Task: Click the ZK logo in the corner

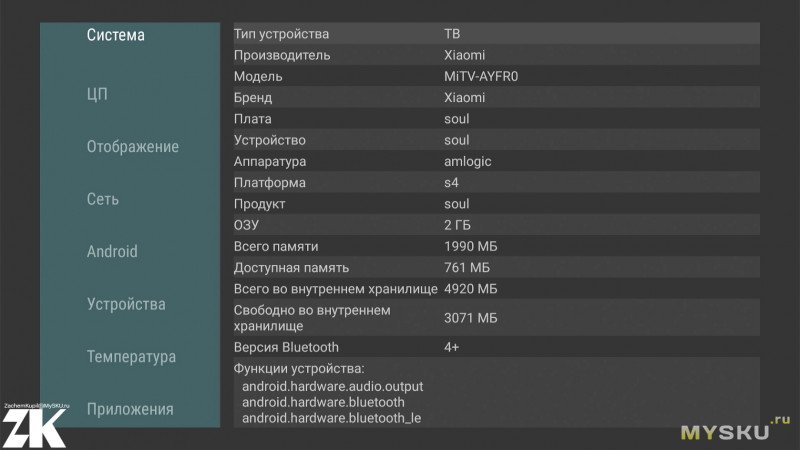Action: coord(34,428)
